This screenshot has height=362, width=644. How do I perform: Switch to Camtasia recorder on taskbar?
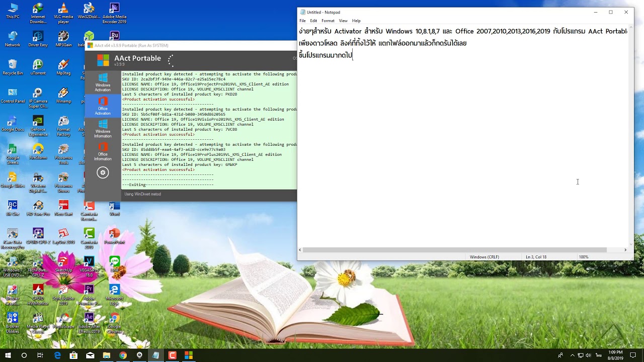point(172,355)
